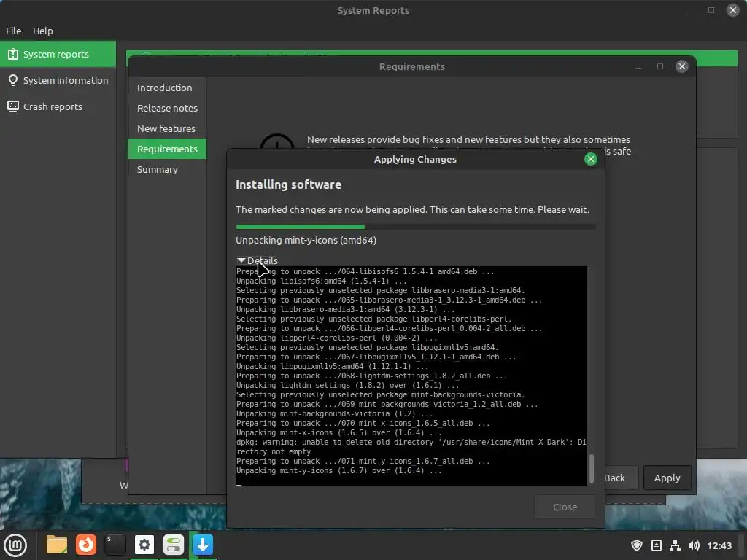Click 'Preparing to unpack .../071-mint-y-icons' line
The height and width of the screenshot is (560, 747).
[363, 461]
